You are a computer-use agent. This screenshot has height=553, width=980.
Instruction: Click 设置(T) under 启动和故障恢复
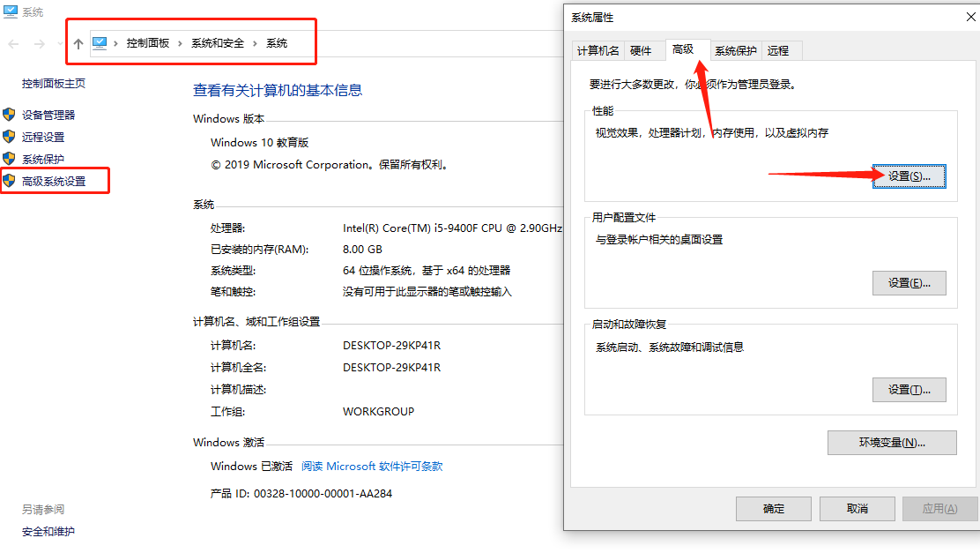[909, 389]
